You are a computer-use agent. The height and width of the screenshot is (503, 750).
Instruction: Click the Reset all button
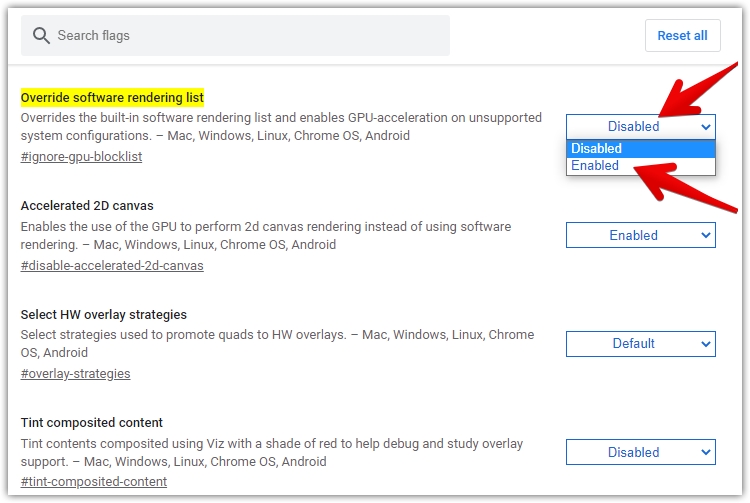pyautogui.click(x=683, y=35)
